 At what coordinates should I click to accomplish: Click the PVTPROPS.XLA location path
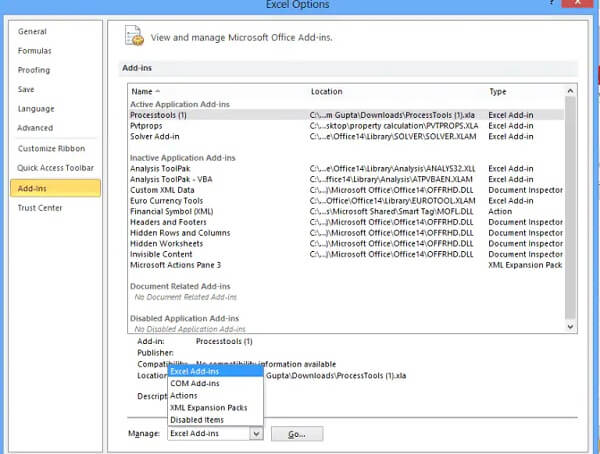tap(394, 126)
